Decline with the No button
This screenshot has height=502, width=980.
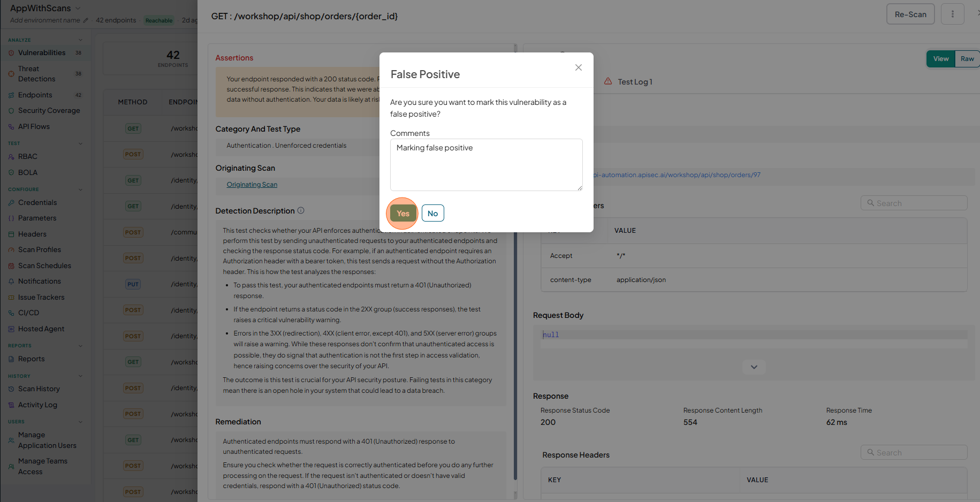point(432,213)
